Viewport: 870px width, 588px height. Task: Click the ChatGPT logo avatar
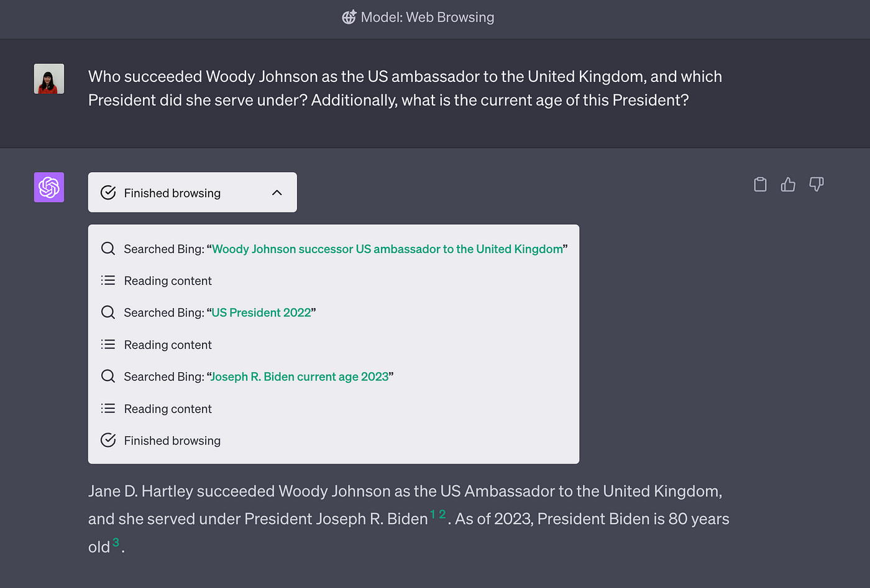click(x=49, y=187)
